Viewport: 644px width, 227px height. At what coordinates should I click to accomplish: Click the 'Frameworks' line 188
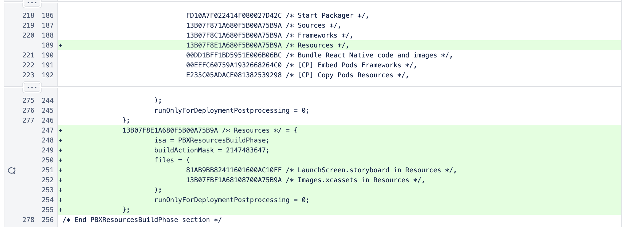(270, 35)
